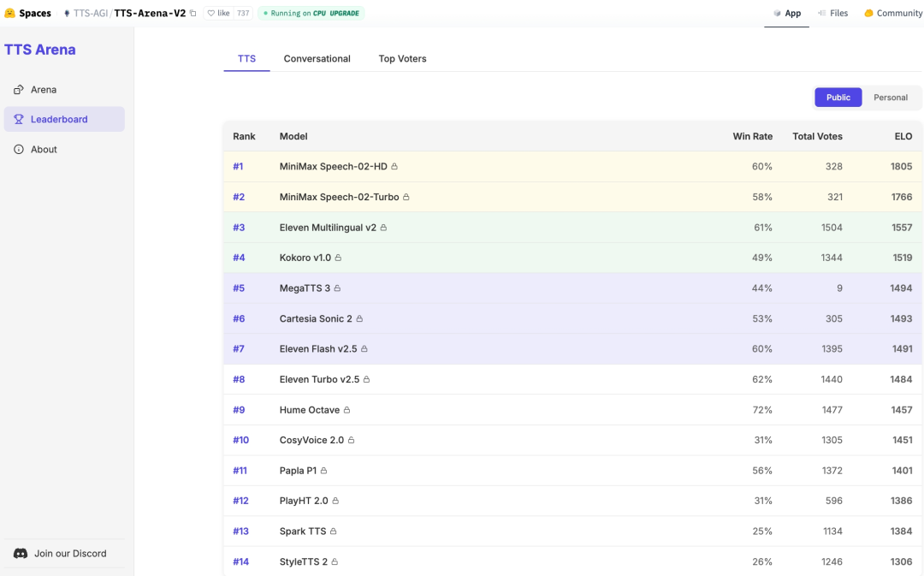Select the App tab
This screenshot has height=576, width=924.
click(787, 13)
